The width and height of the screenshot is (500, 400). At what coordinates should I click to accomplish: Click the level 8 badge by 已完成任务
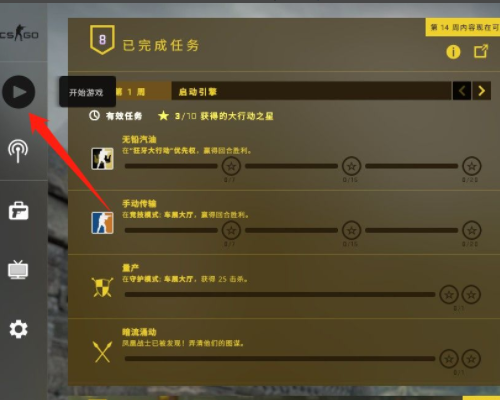click(102, 40)
